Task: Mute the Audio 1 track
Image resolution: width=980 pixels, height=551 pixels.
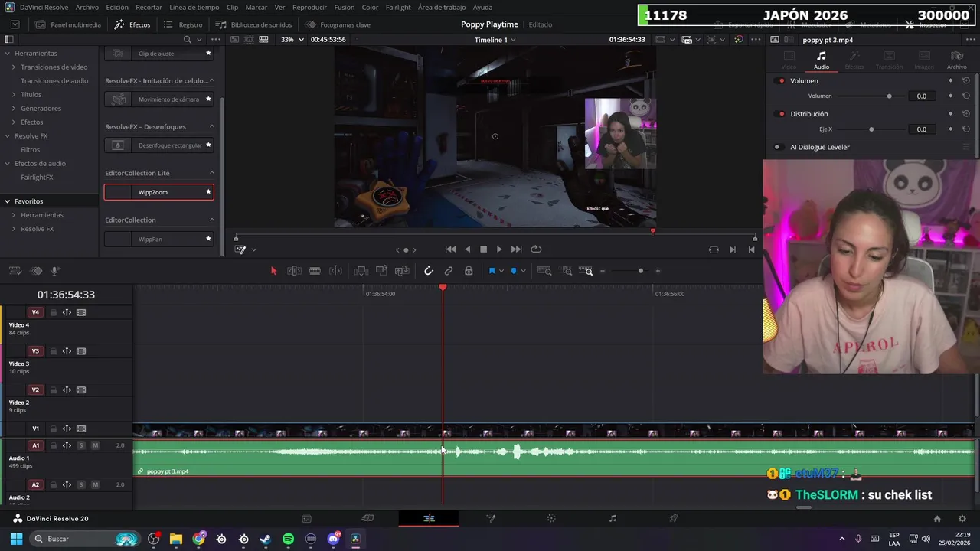Action: point(95,445)
